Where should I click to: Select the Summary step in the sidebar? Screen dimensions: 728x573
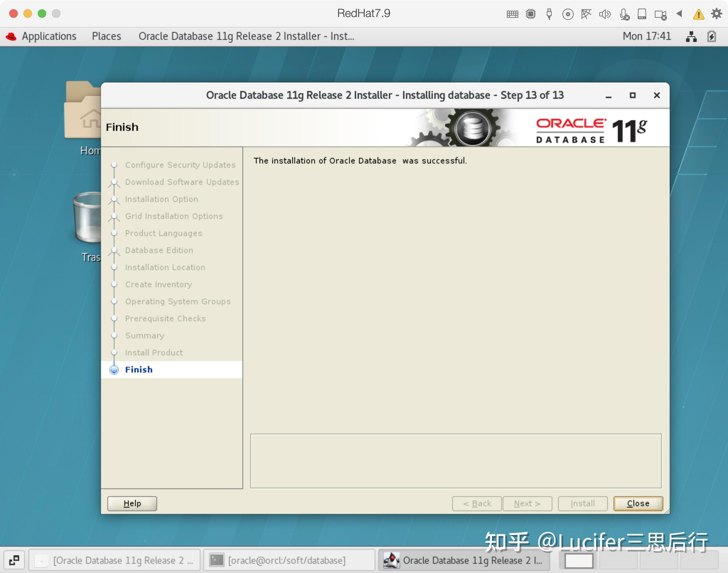[x=144, y=335]
